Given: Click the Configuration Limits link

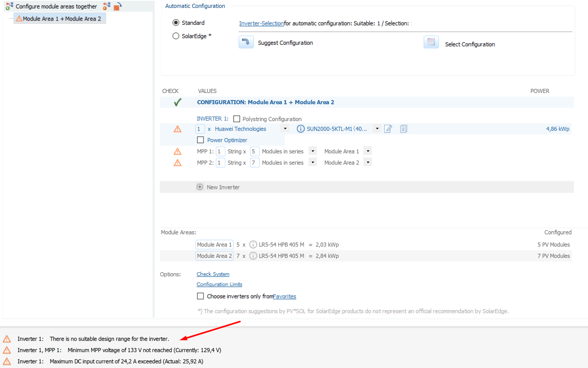Looking at the screenshot, I should [219, 284].
